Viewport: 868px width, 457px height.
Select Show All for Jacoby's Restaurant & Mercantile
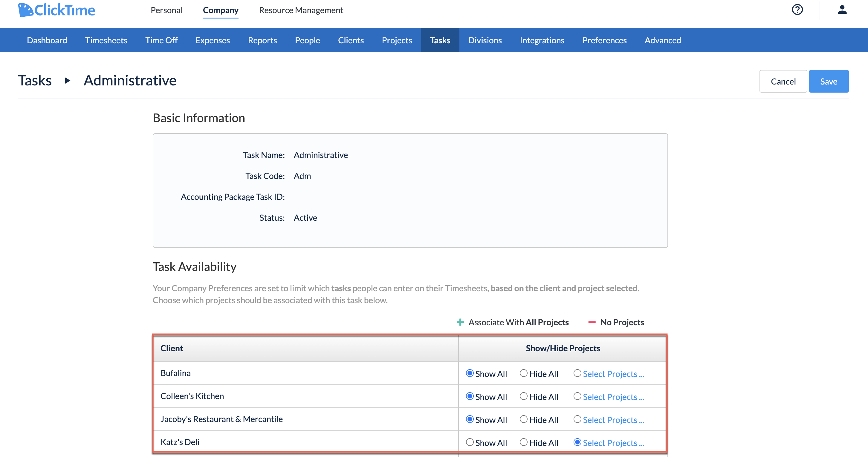point(469,419)
